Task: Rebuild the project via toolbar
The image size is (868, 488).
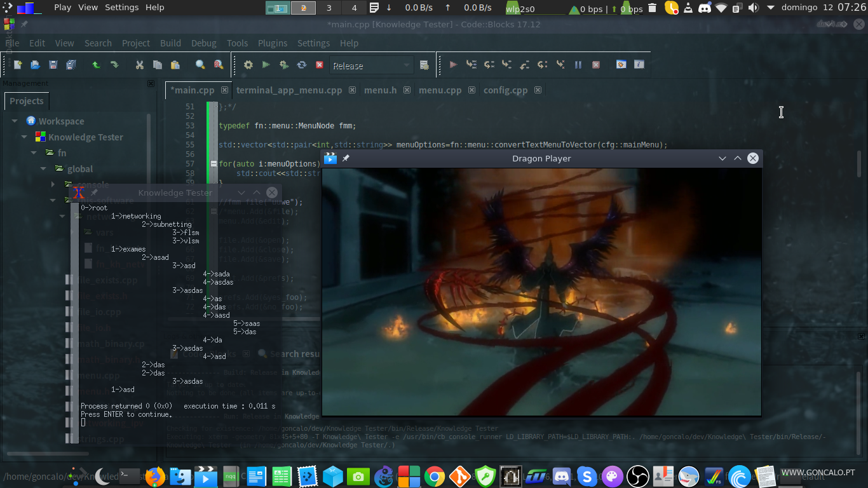Action: pyautogui.click(x=302, y=65)
